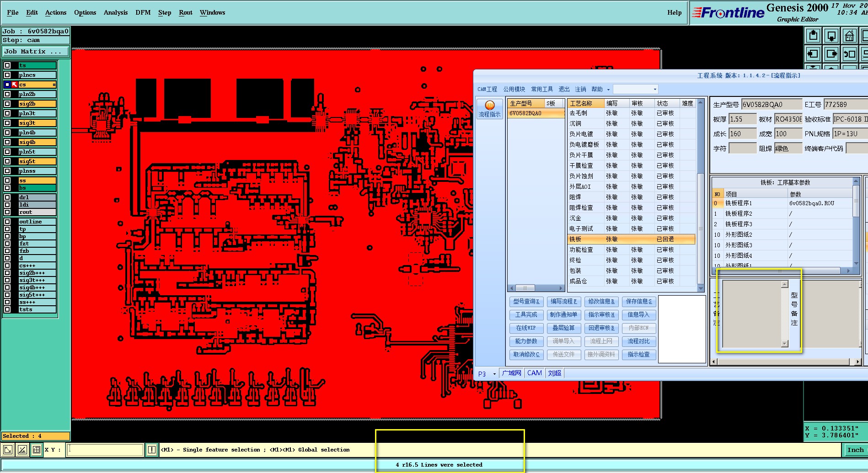Image resolution: width=868 pixels, height=473 pixels.
Task: Select the 沉金 process row
Action: point(631,218)
